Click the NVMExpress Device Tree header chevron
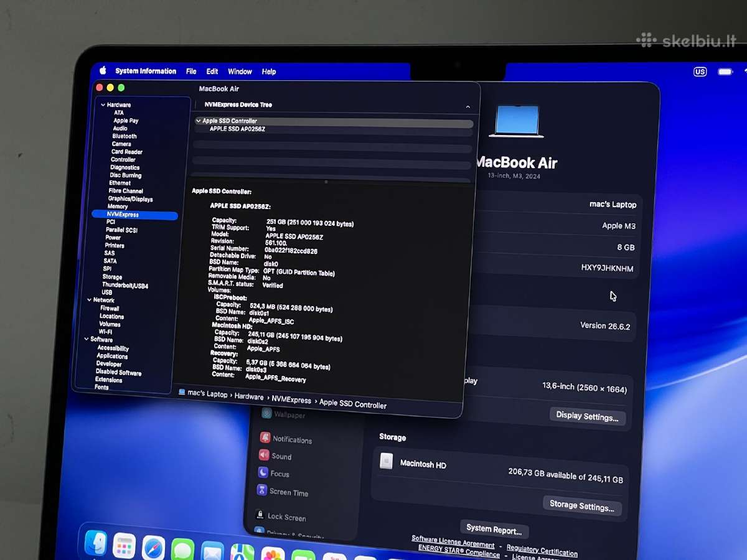 (468, 107)
